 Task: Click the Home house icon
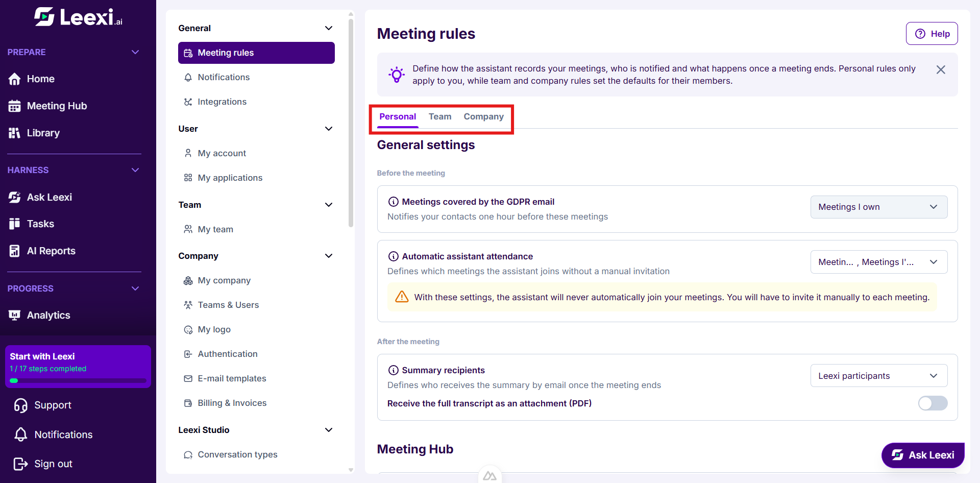[x=14, y=79]
